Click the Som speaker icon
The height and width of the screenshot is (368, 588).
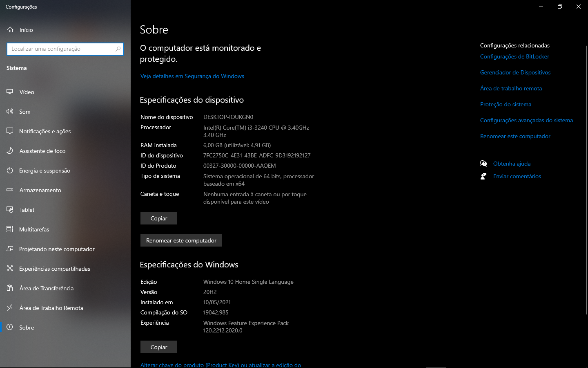point(10,111)
